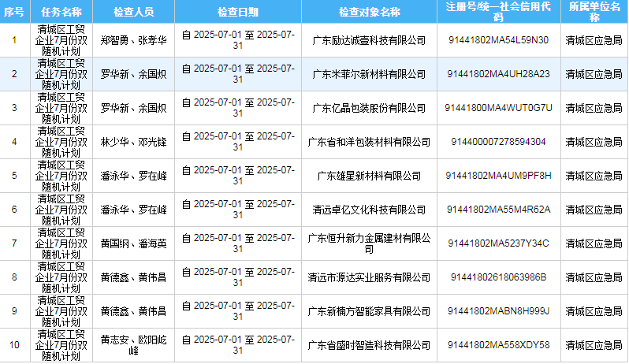Select 清城区应急局 in row 2

[x=594, y=74]
